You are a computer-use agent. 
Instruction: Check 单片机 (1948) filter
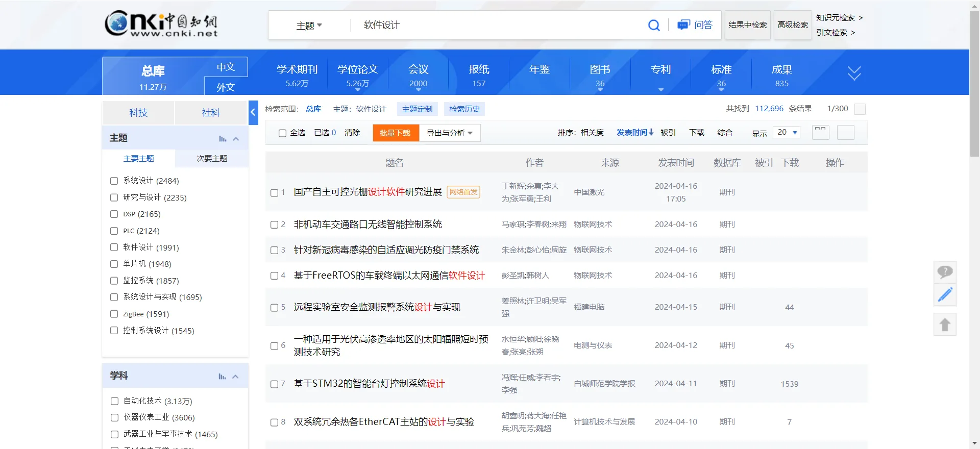coord(114,264)
